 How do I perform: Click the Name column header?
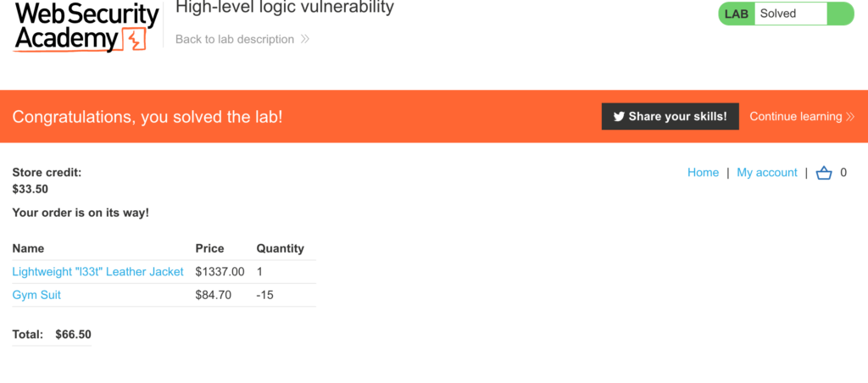coord(28,248)
